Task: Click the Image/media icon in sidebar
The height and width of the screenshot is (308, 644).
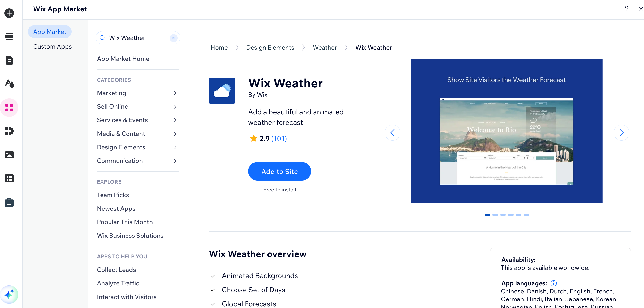Action: (x=9, y=155)
